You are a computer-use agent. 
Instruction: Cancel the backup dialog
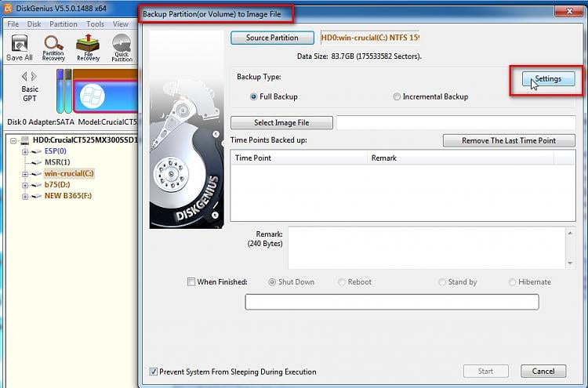point(543,371)
